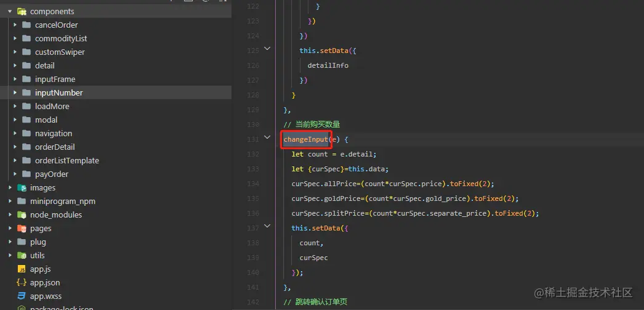Expand the navigation folder arrow
Image resolution: width=644 pixels, height=310 pixels.
[15, 134]
